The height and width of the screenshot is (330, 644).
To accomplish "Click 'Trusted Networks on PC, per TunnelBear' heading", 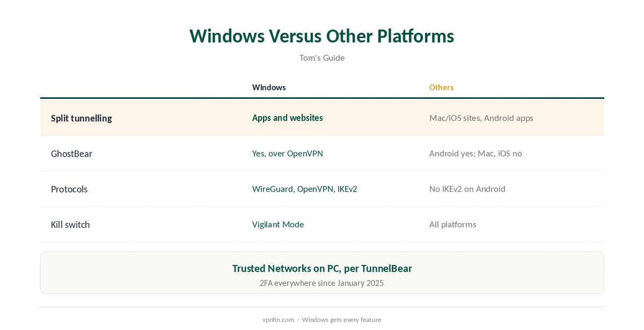I will tap(322, 268).
